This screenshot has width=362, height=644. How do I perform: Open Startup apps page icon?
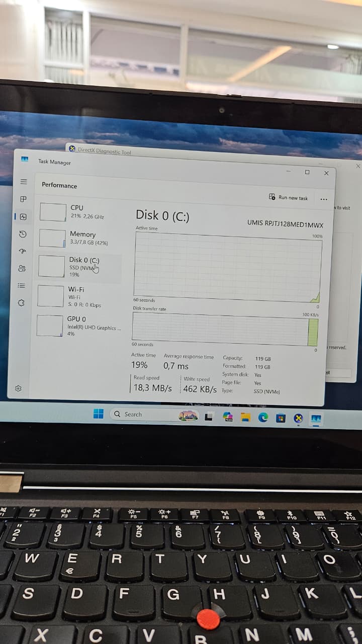(22, 251)
